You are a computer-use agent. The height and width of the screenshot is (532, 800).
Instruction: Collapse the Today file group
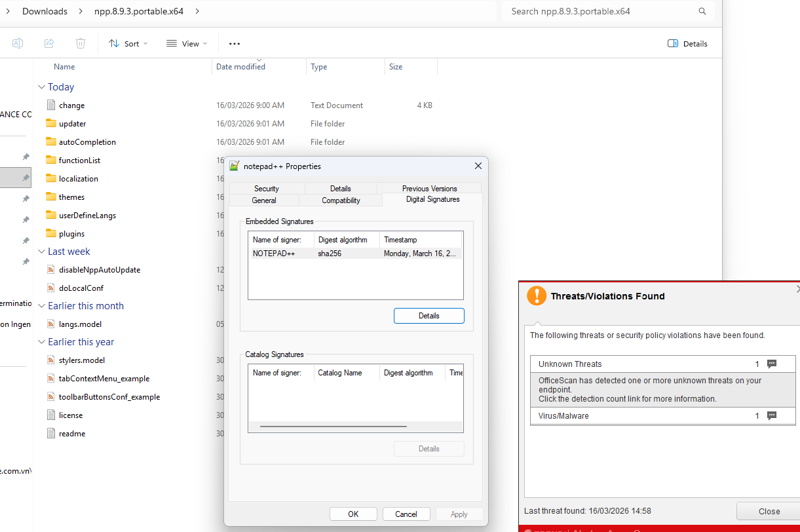[42, 87]
